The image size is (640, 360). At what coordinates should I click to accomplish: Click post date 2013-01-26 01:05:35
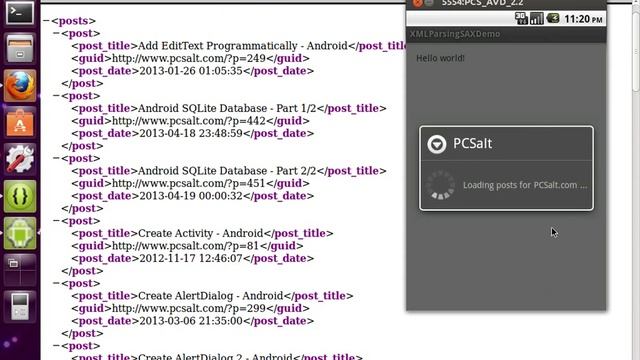coord(191,71)
